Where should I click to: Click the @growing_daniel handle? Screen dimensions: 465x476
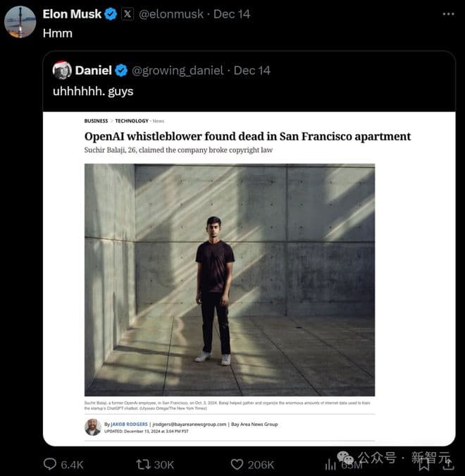tap(178, 71)
